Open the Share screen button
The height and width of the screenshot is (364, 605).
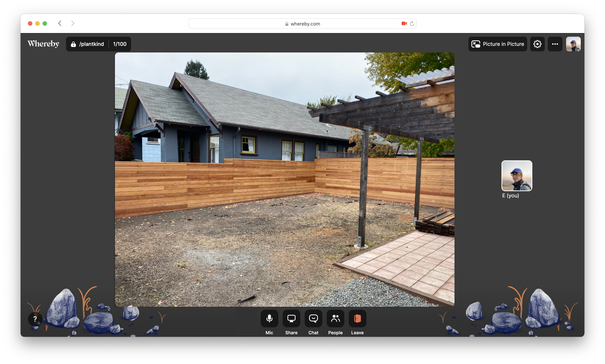[291, 318]
